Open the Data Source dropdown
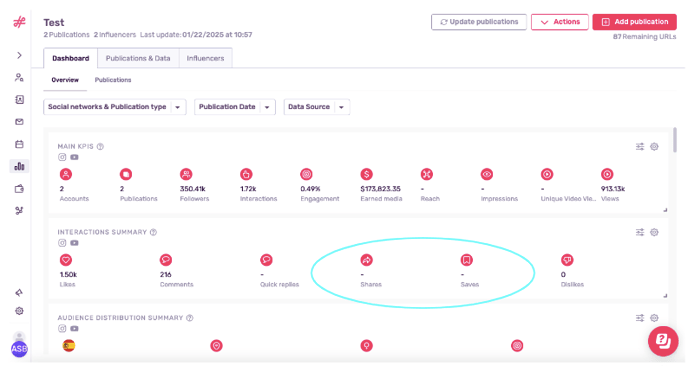 (317, 107)
